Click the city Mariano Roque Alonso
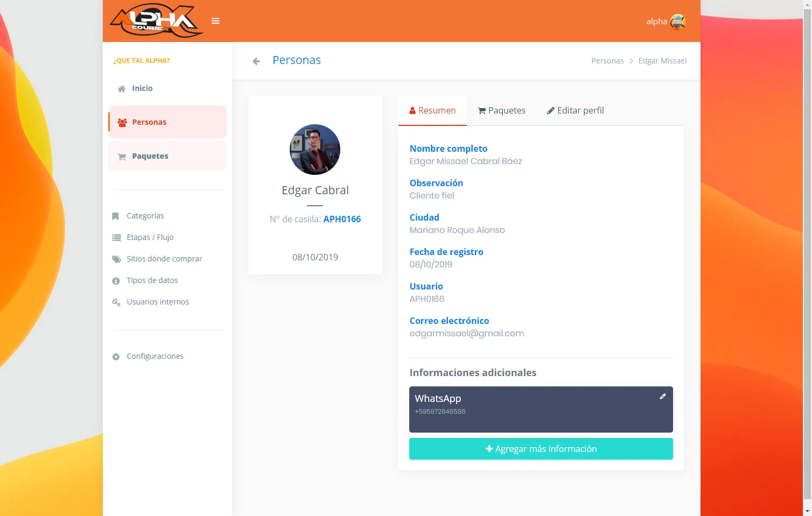812x516 pixels. click(x=457, y=230)
